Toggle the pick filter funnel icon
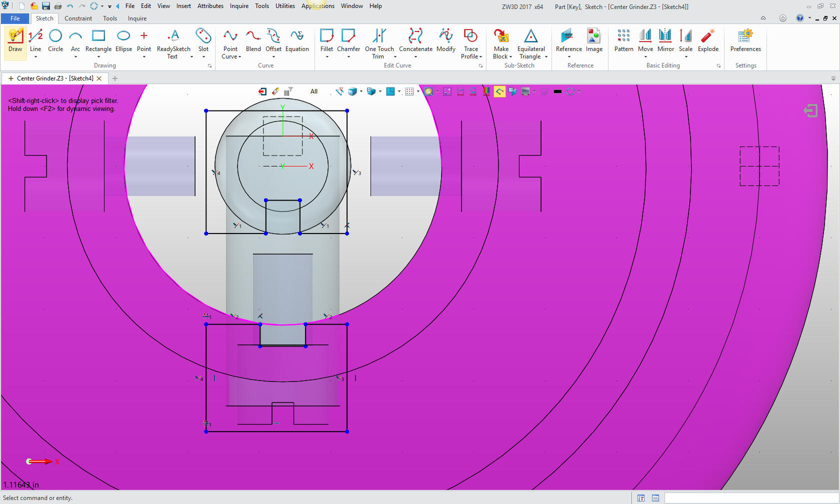 pos(288,91)
